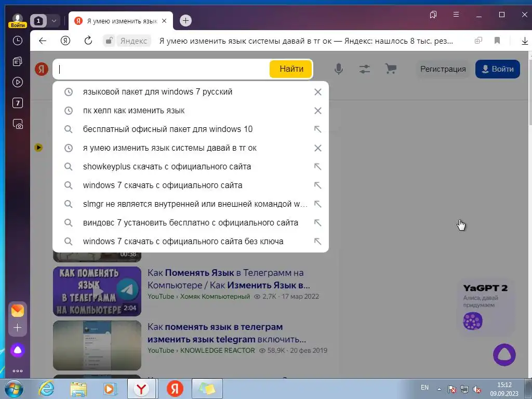The height and width of the screenshot is (399, 532).
Task: Click the site lock security icon
Action: [109, 41]
